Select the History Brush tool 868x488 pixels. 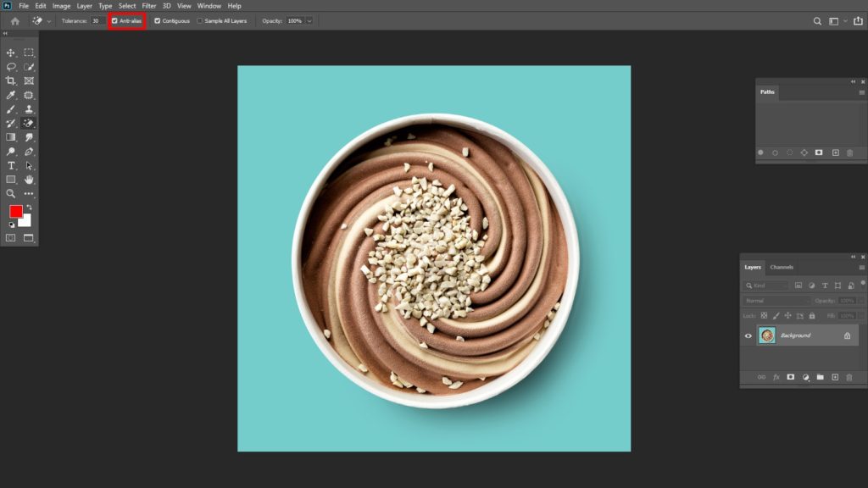click(10, 123)
